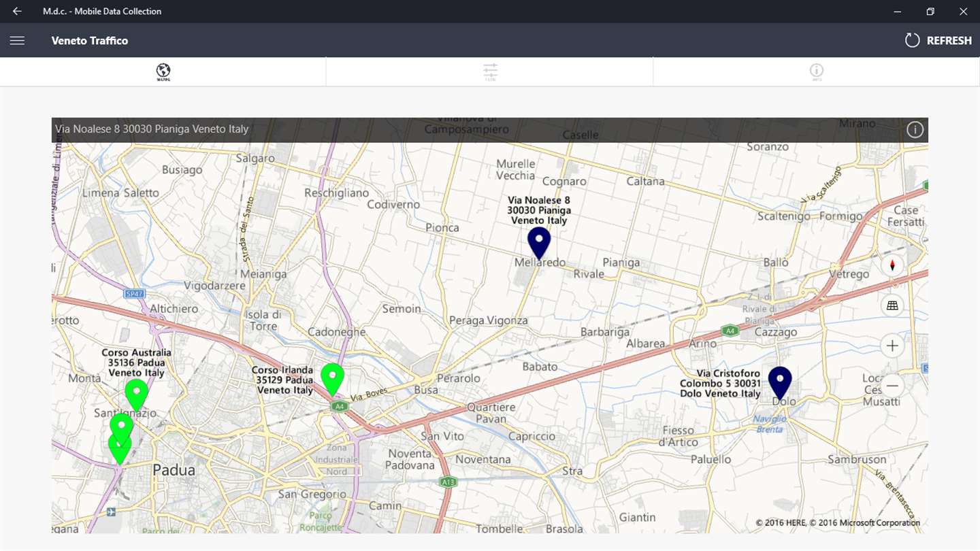
Task: Open the hamburger navigation menu
Action: point(17,41)
